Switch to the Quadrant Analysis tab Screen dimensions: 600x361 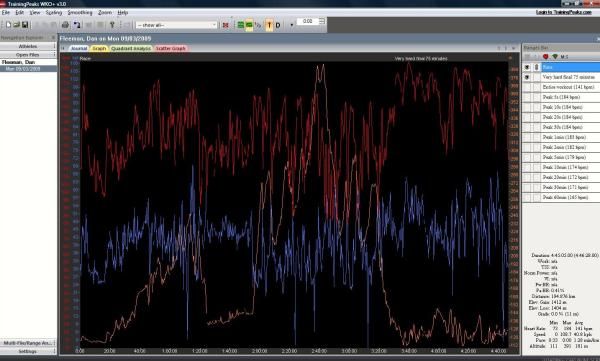131,48
